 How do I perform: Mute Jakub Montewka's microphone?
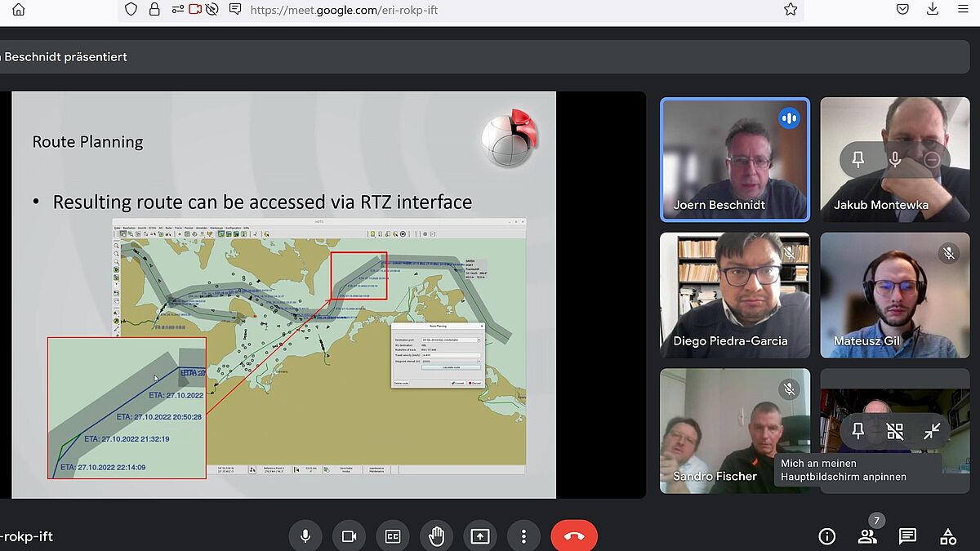[895, 160]
